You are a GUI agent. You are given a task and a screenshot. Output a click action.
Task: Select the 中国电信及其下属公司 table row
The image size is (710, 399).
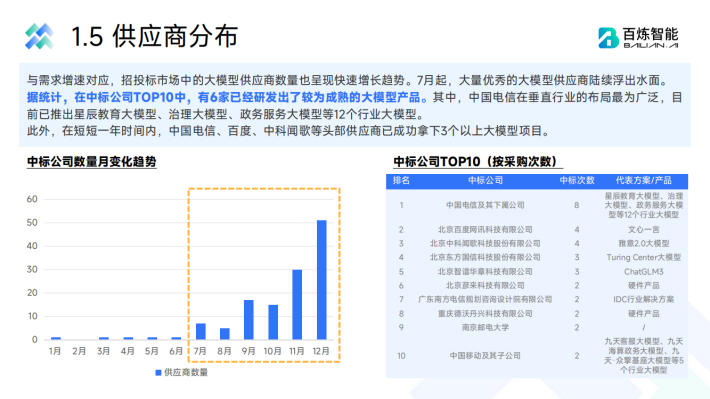(x=537, y=205)
